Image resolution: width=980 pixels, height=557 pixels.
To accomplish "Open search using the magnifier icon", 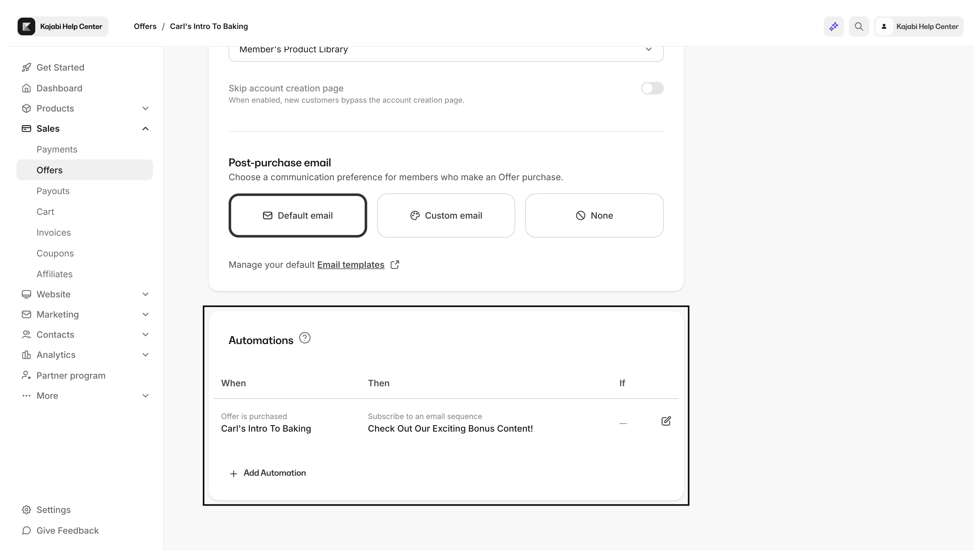I will point(859,26).
